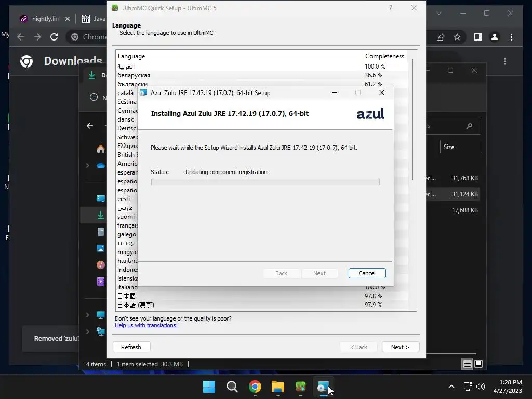Open the clock and date panel
This screenshot has width=532, height=399.
pyautogui.click(x=508, y=387)
